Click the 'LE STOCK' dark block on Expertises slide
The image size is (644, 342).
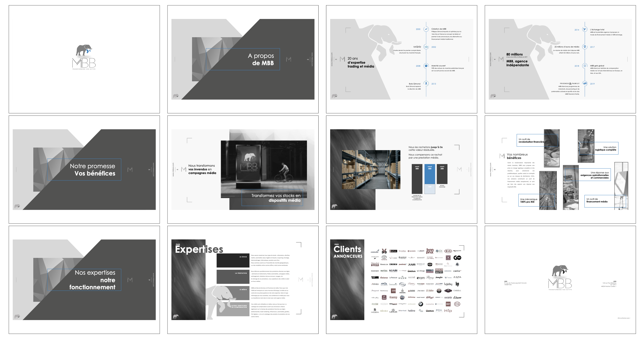(233, 260)
